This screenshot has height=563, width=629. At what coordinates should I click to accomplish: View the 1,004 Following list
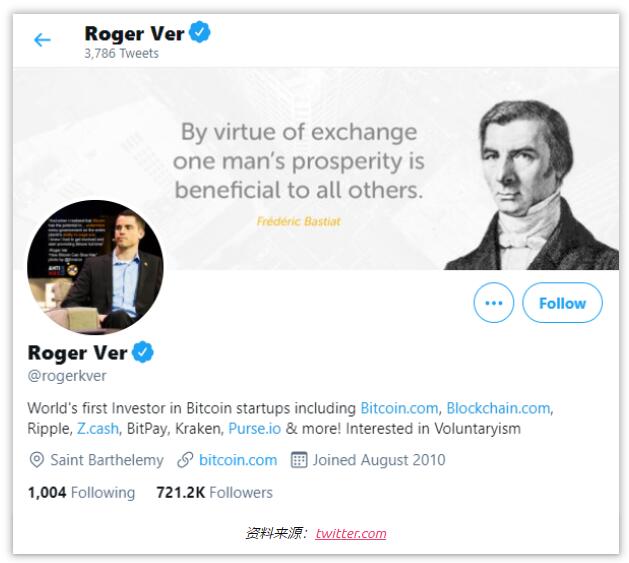(81, 492)
